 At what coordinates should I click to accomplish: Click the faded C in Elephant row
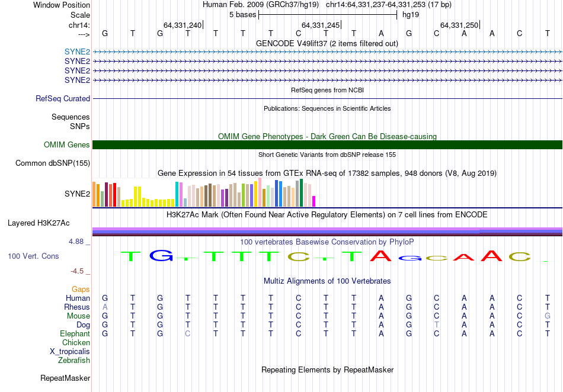point(187,333)
